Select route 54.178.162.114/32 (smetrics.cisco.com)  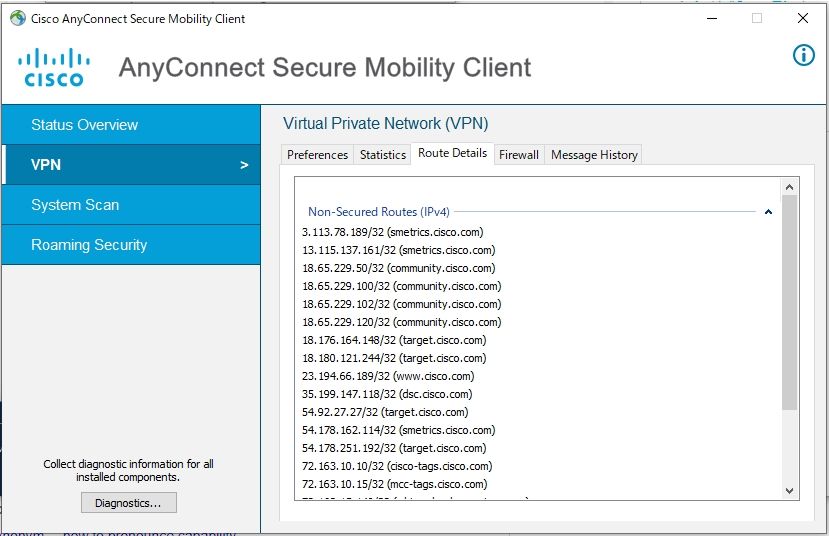[x=399, y=430]
